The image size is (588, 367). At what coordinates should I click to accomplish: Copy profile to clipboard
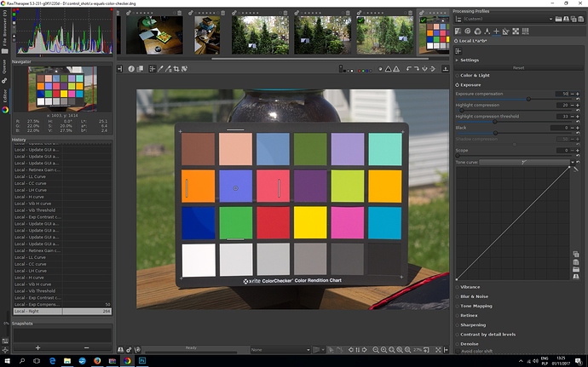(x=574, y=19)
